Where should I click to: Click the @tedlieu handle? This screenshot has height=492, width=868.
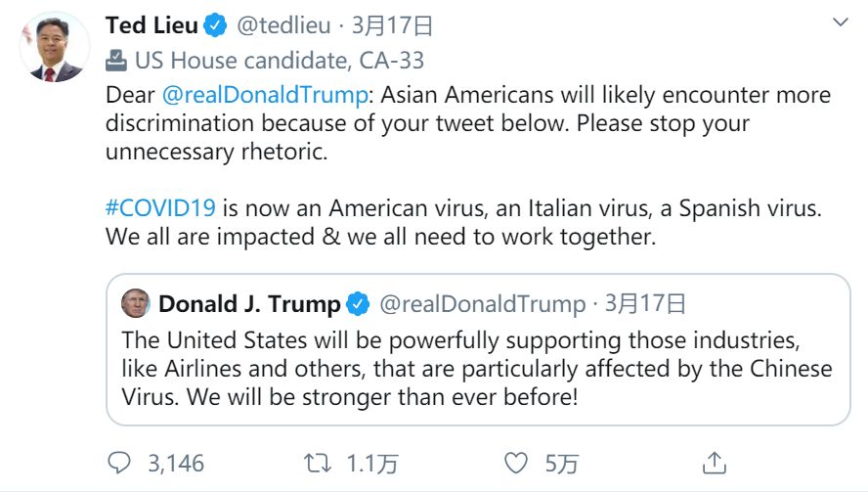[283, 24]
